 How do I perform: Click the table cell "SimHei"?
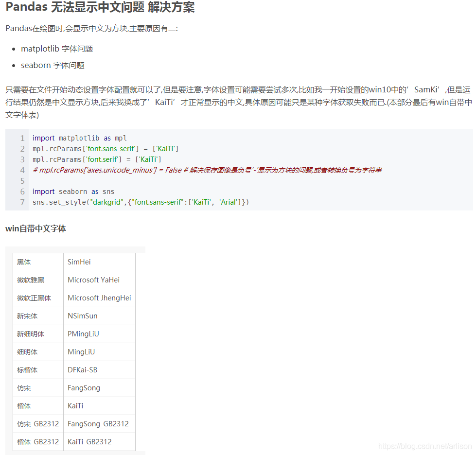99,262
